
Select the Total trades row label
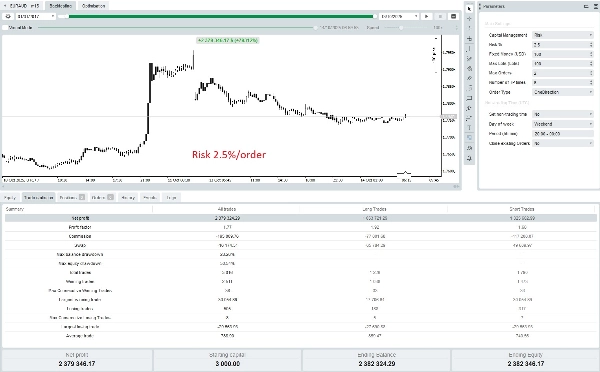pos(80,272)
